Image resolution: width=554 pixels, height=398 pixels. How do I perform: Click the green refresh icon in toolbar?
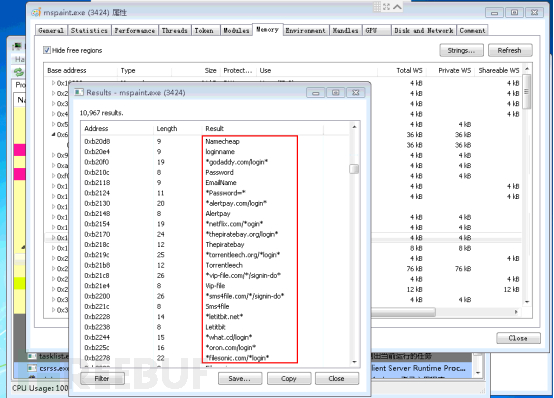(x=19, y=72)
